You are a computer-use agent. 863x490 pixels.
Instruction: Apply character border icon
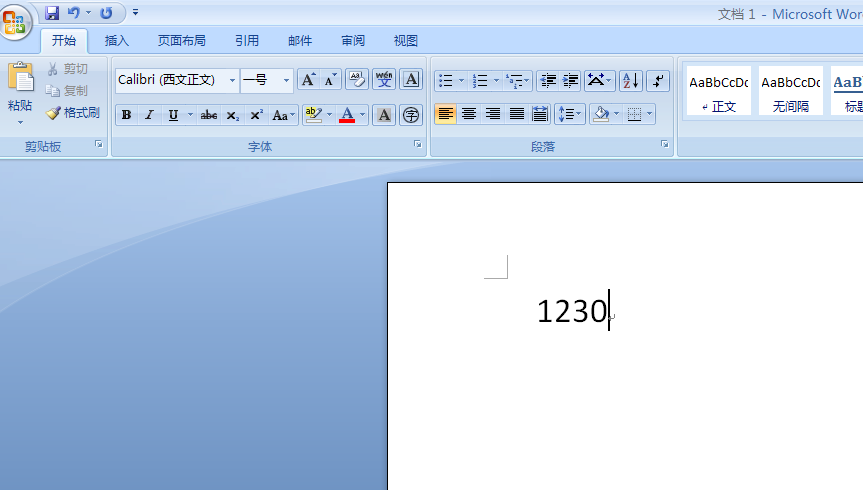pos(411,80)
